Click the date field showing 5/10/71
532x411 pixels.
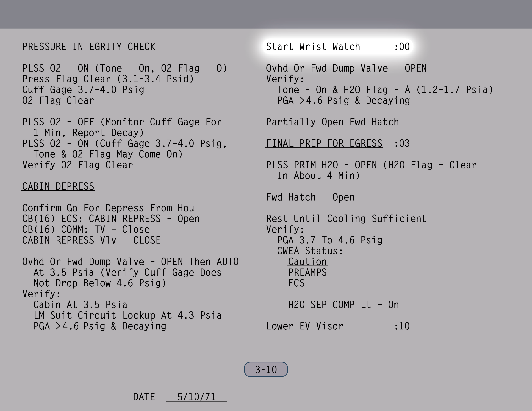pos(196,397)
